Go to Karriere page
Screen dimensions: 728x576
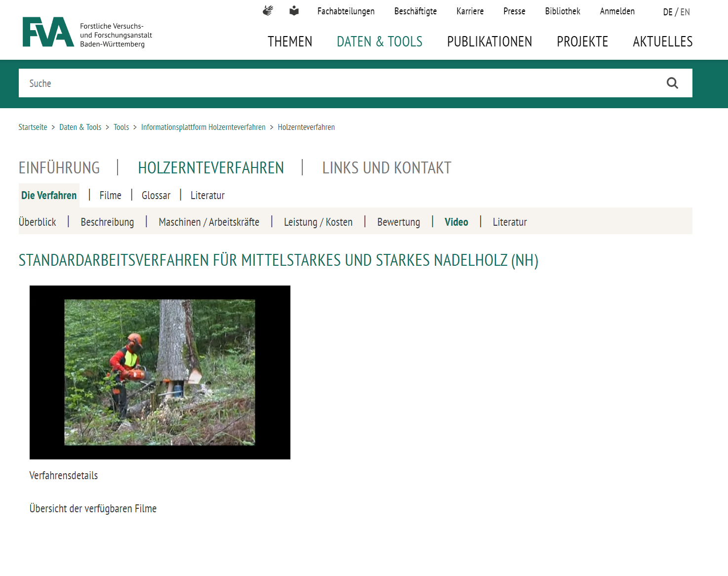(470, 11)
